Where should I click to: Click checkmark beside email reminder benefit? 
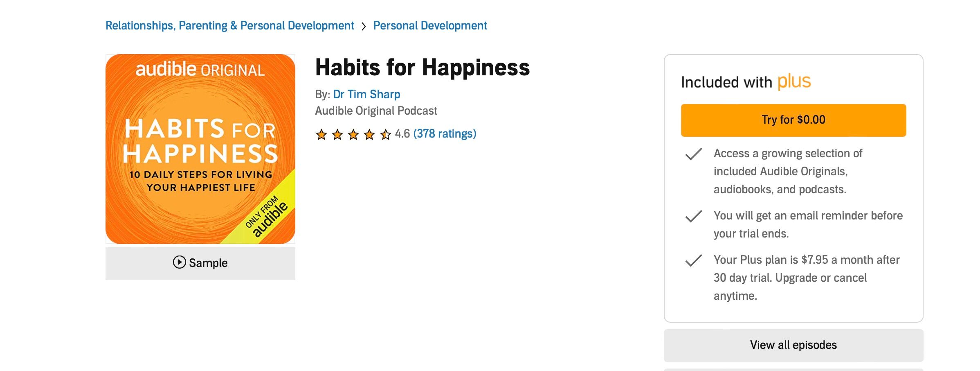693,216
